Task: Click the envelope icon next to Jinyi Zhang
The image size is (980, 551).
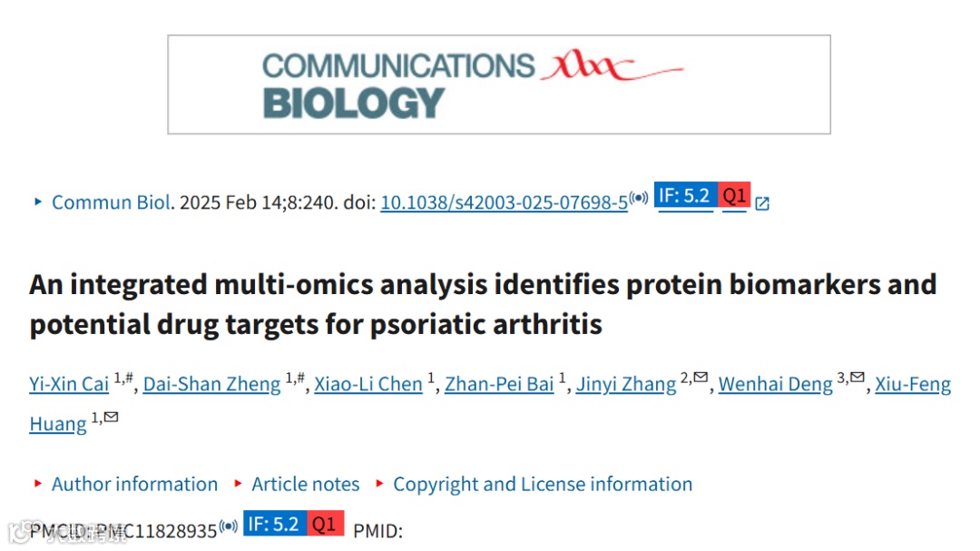Action: click(x=701, y=377)
